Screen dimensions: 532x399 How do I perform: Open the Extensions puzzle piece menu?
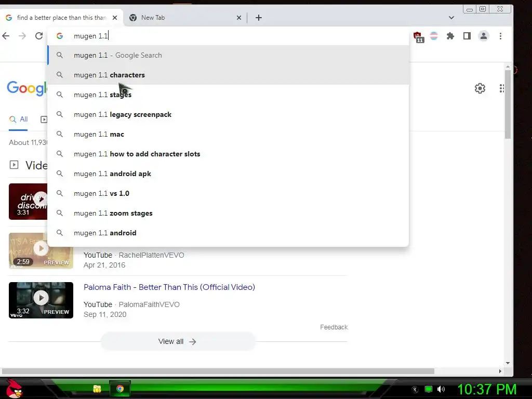click(450, 36)
